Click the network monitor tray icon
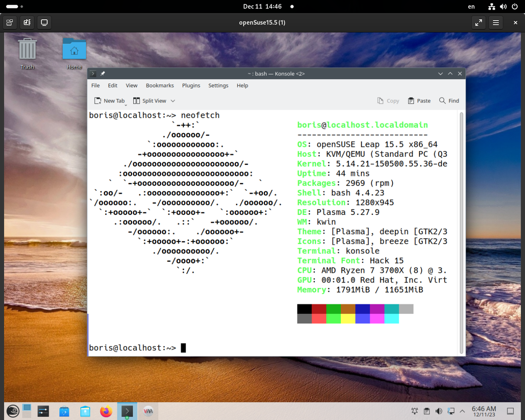The width and height of the screenshot is (525, 420). tap(451, 411)
